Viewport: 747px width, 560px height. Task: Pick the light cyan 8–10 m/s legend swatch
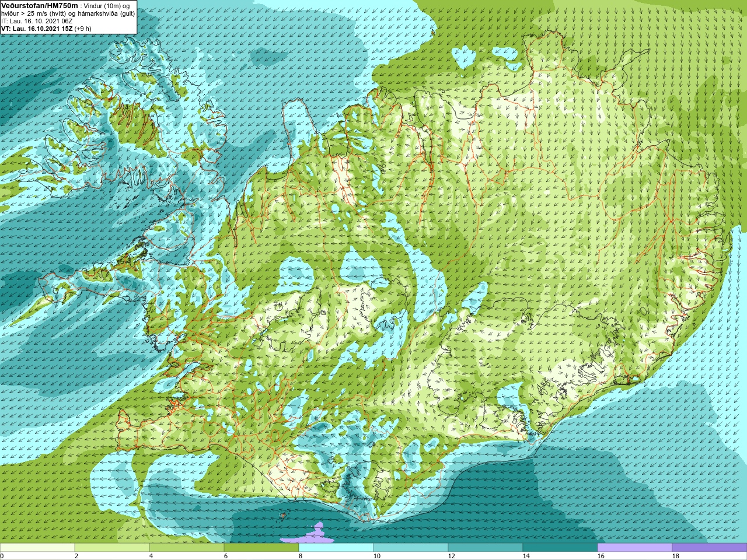(x=336, y=548)
